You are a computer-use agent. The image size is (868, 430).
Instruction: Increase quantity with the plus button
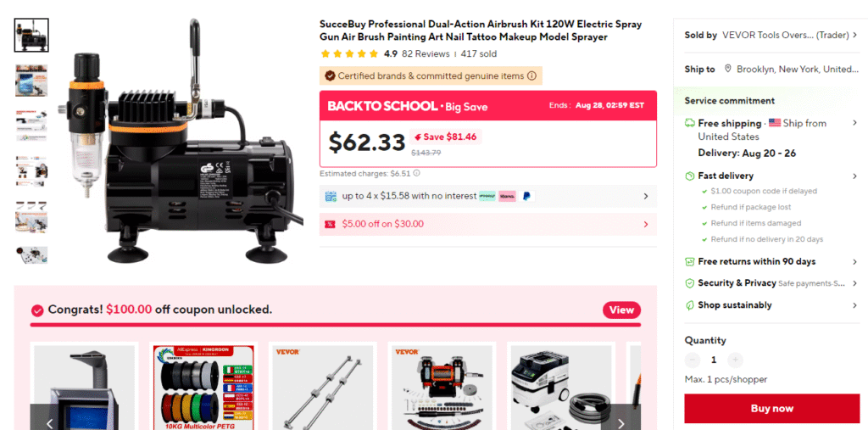click(735, 360)
